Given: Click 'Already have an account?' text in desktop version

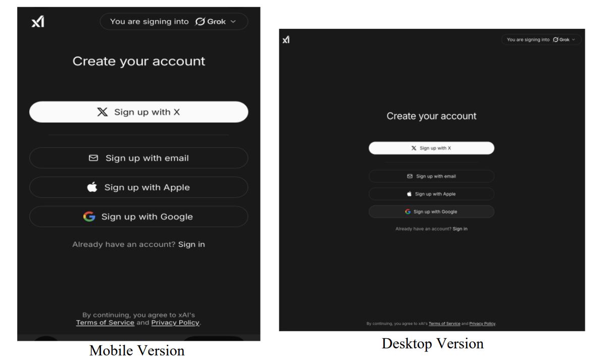Looking at the screenshot, I should click(423, 229).
